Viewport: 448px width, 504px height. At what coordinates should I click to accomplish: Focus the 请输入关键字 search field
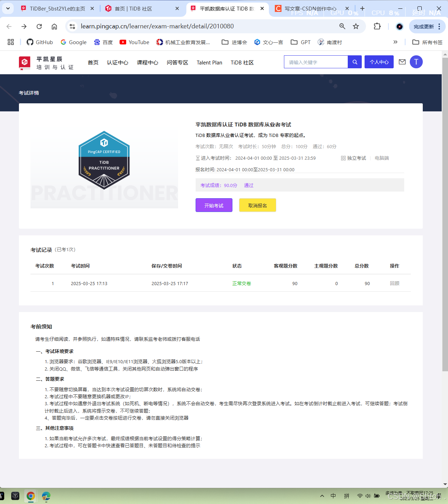(x=316, y=62)
